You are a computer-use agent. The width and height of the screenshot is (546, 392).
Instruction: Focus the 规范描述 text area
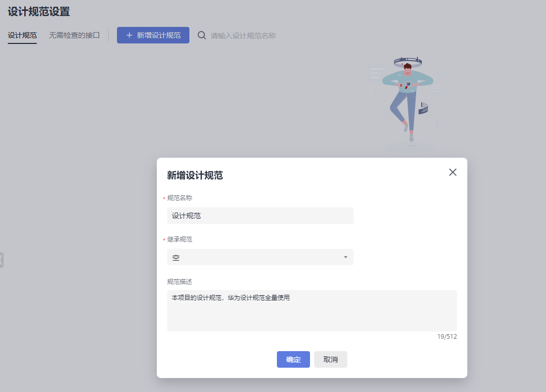coord(312,311)
